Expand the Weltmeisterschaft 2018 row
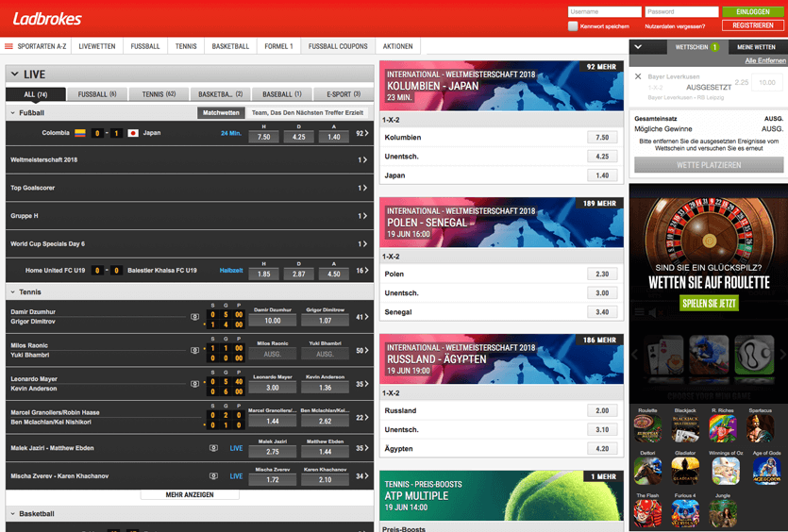The image size is (788, 532). pyautogui.click(x=190, y=159)
